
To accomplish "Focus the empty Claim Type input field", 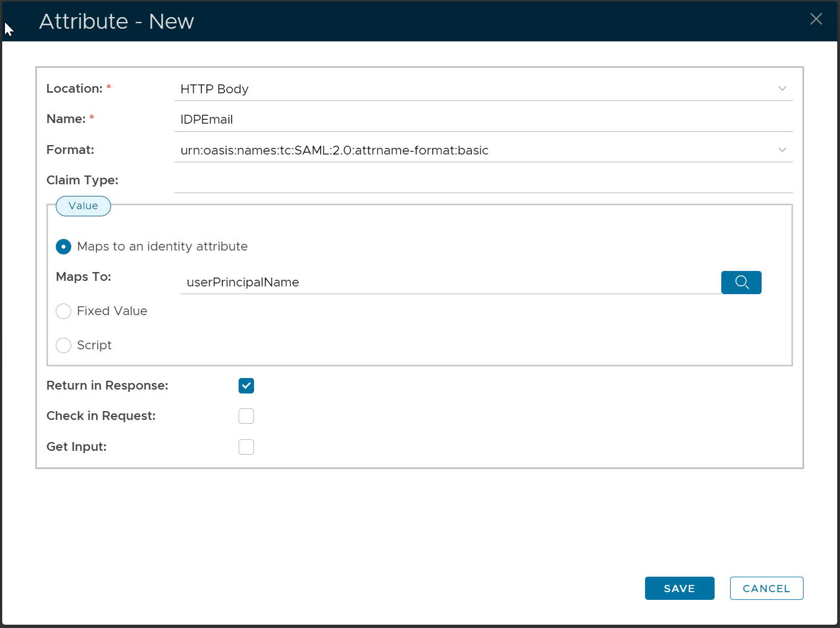I will [x=483, y=181].
